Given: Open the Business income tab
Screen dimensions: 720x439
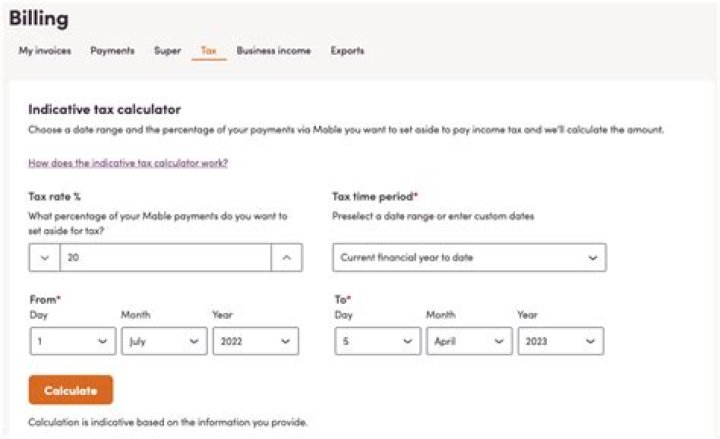Looking at the screenshot, I should [273, 50].
